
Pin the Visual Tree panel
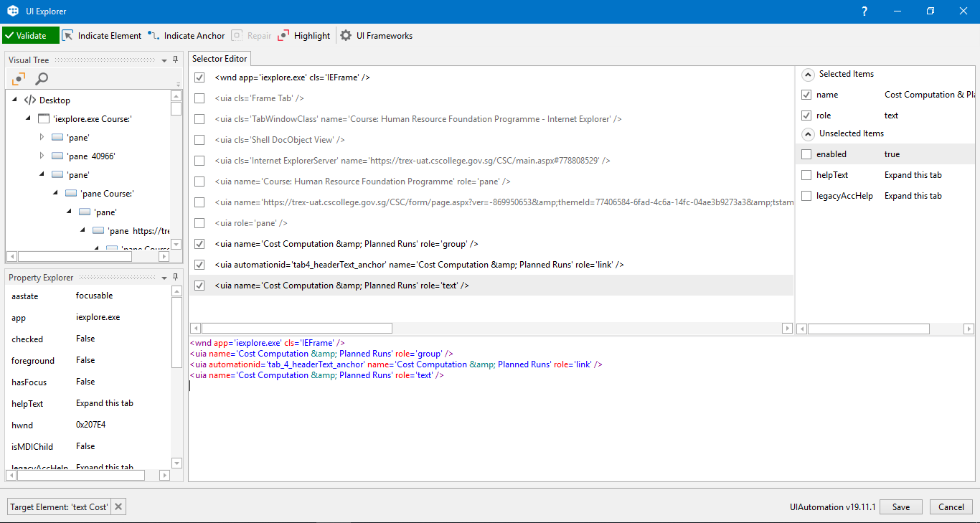[x=176, y=60]
